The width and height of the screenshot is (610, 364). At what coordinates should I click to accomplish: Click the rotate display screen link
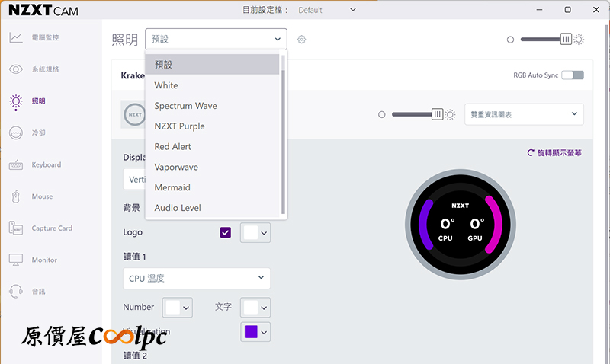coord(554,152)
